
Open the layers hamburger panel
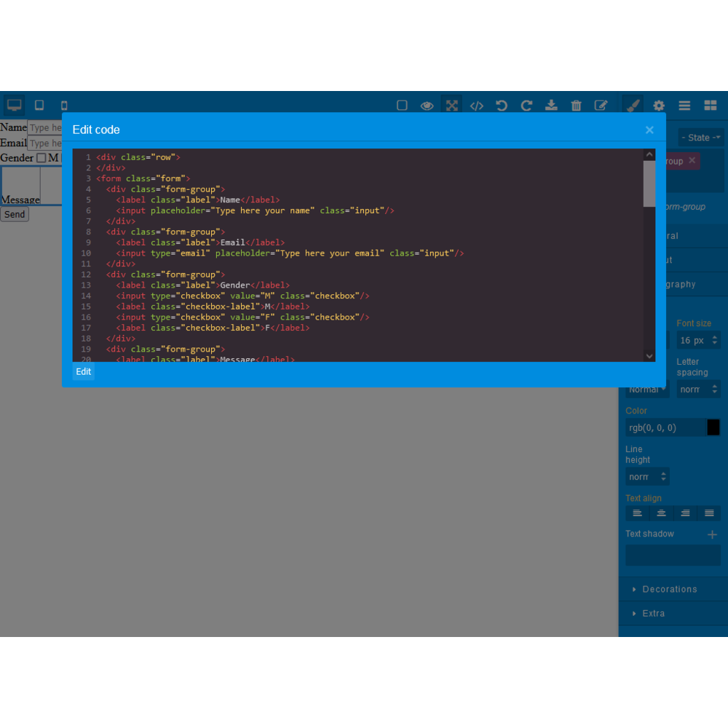tap(684, 106)
